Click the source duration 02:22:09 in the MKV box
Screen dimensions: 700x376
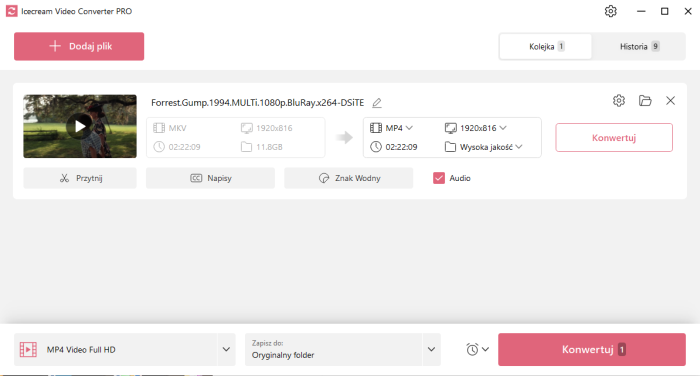pos(184,147)
